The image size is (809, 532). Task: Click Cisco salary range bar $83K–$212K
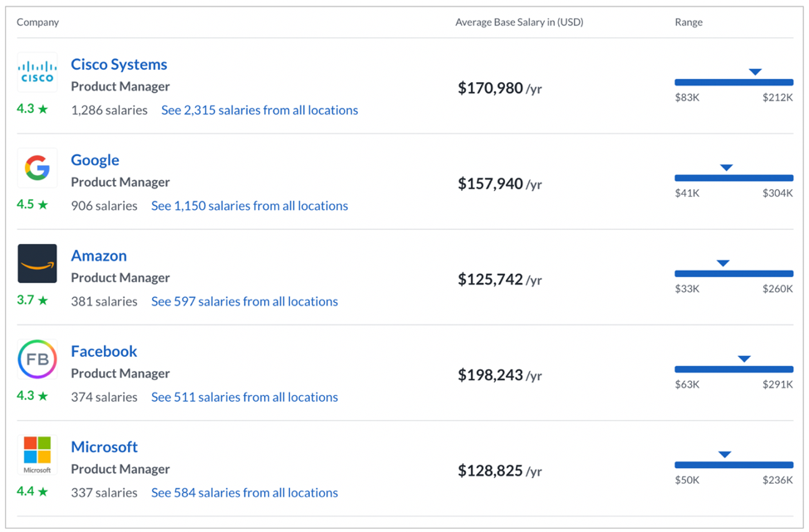pos(733,82)
